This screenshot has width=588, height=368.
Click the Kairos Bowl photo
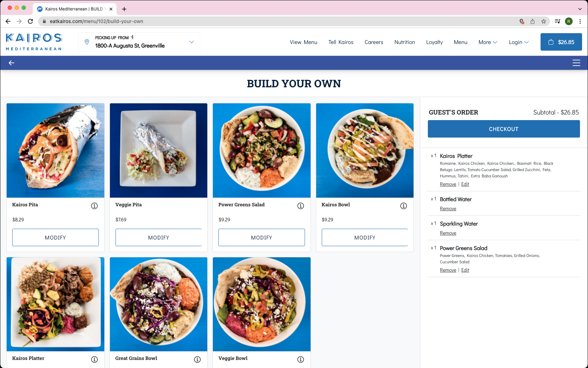pyautogui.click(x=365, y=150)
